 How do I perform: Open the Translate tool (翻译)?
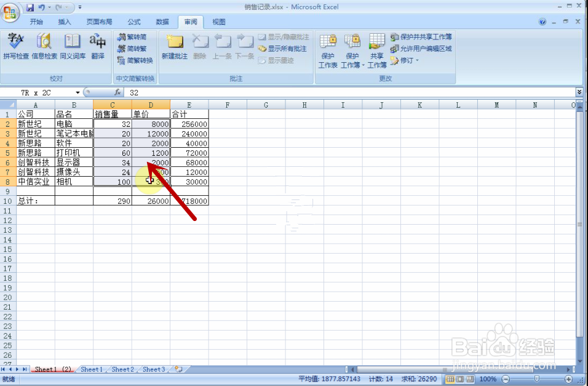click(x=98, y=46)
